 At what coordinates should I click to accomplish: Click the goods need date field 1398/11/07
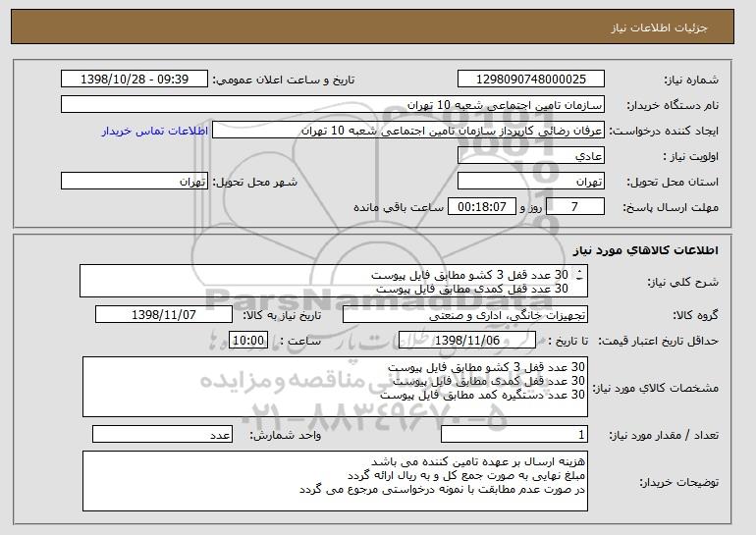coord(164,315)
